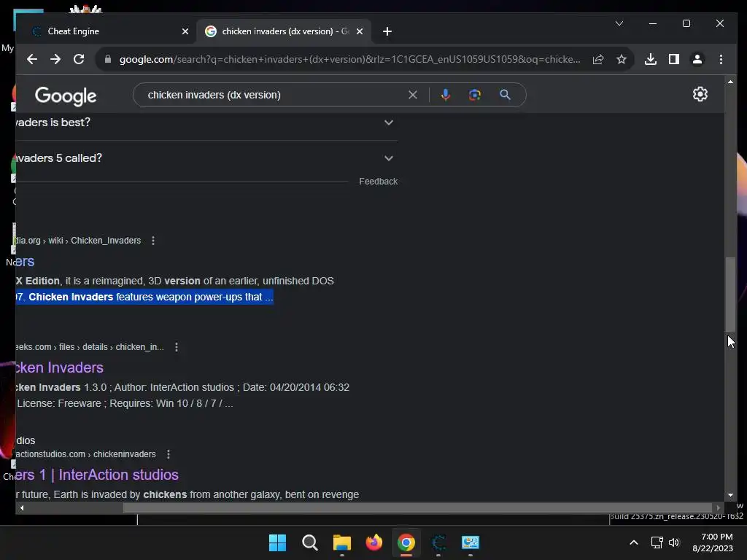Open a new Chrome tab

[387, 31]
